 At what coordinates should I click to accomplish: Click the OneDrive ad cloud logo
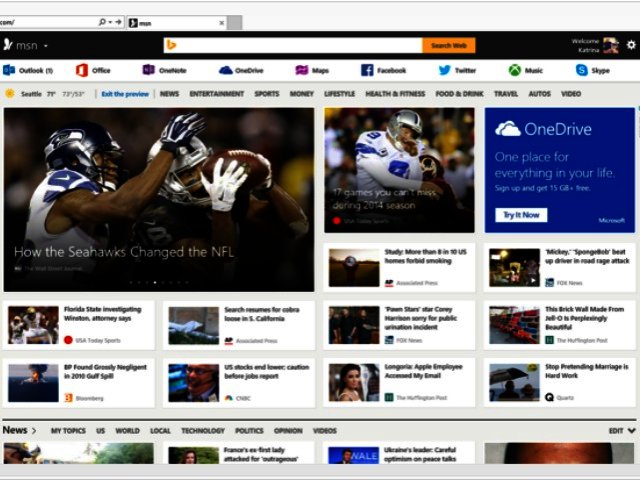coord(507,129)
